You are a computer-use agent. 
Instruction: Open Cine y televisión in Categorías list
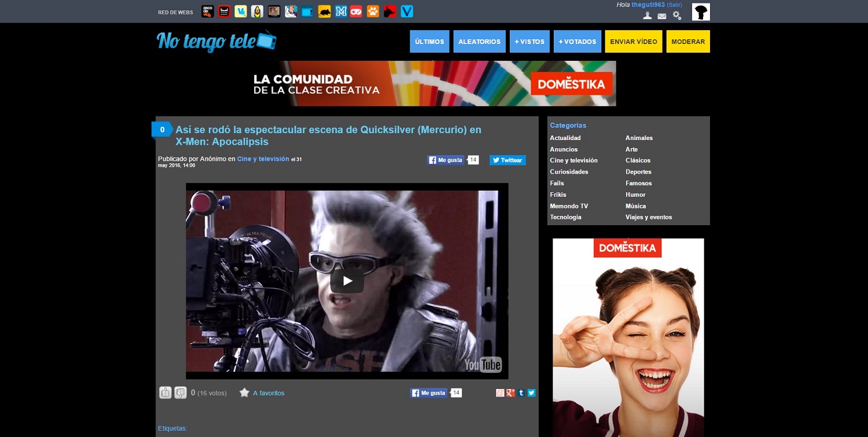pyautogui.click(x=573, y=160)
